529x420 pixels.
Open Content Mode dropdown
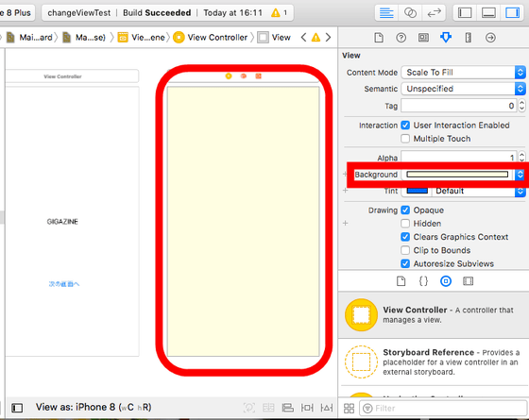tap(463, 73)
